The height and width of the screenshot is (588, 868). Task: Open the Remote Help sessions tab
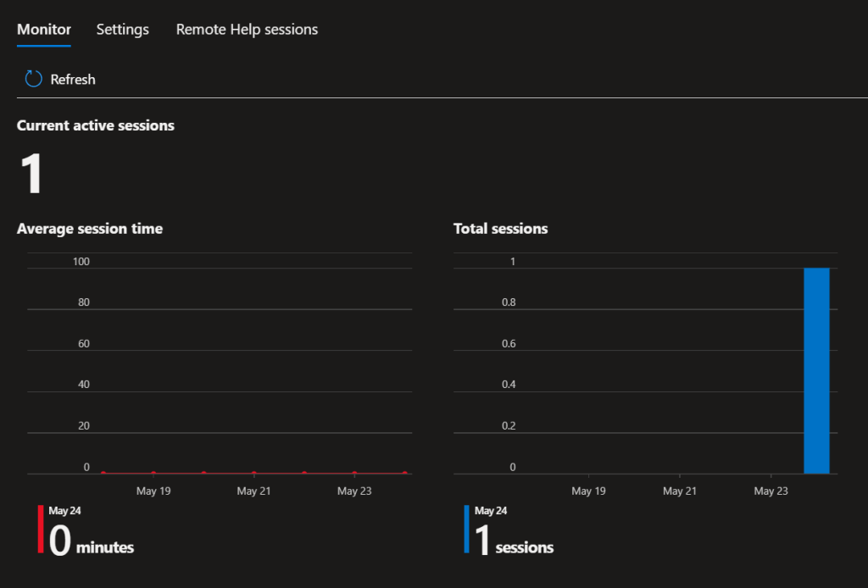247,30
